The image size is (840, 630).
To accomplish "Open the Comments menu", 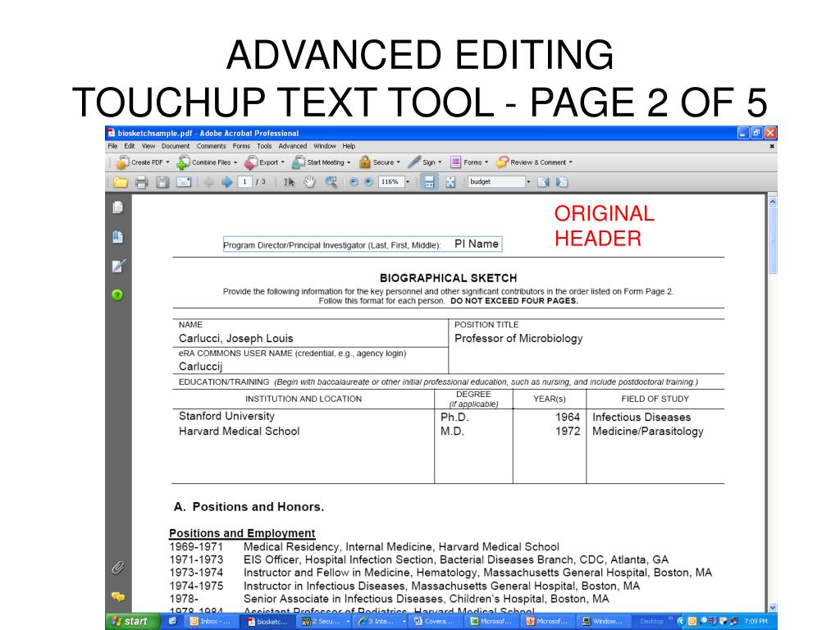I will [x=211, y=146].
